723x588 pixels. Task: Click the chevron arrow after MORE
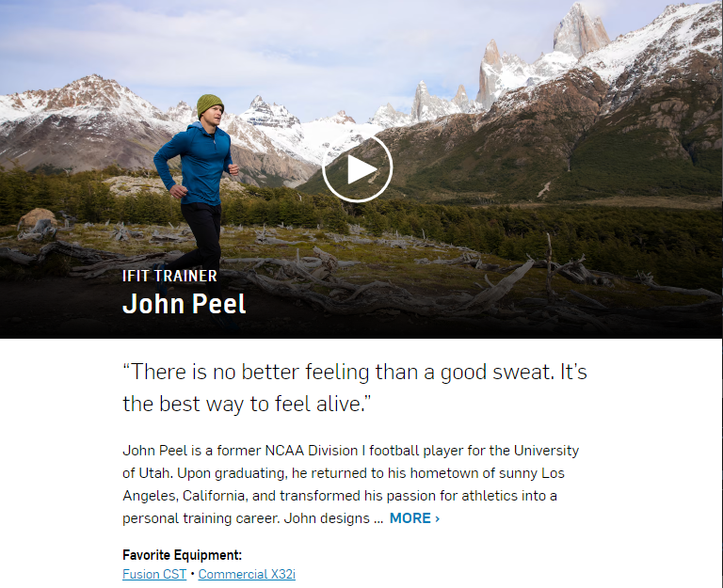point(438,519)
